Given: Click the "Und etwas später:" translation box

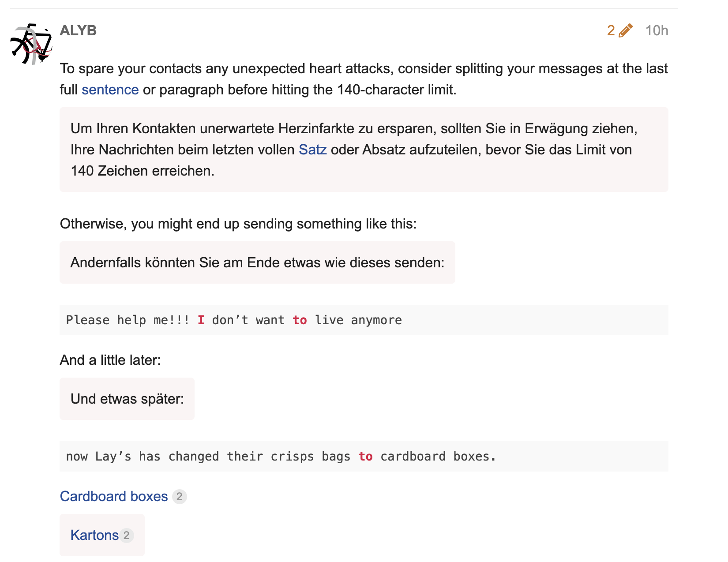Looking at the screenshot, I should tap(127, 399).
